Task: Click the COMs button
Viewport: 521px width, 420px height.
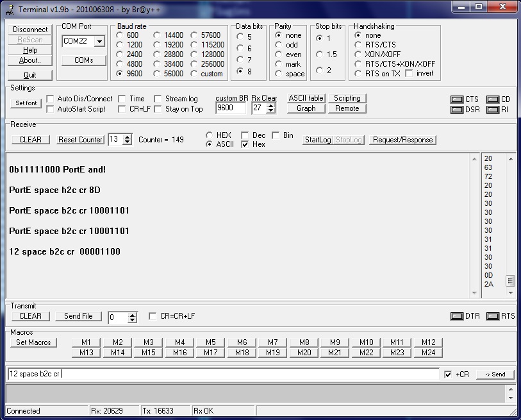Action: [x=84, y=60]
